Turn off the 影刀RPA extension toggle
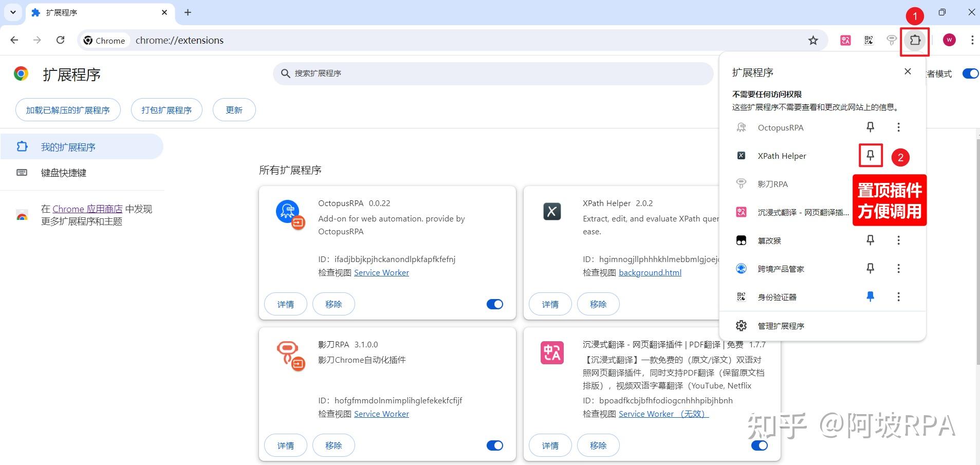Image resolution: width=980 pixels, height=465 pixels. 494,445
